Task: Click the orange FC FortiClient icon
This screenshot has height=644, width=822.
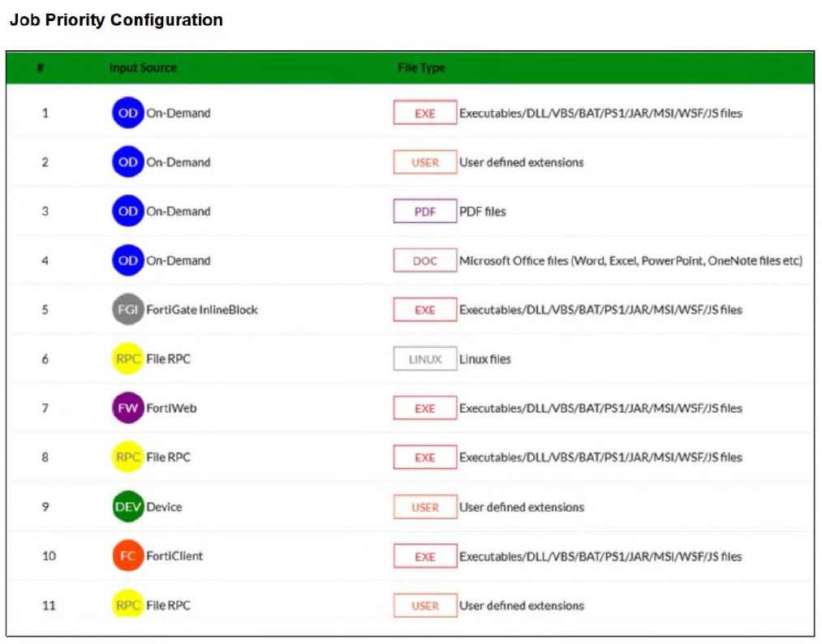Action: point(127,556)
